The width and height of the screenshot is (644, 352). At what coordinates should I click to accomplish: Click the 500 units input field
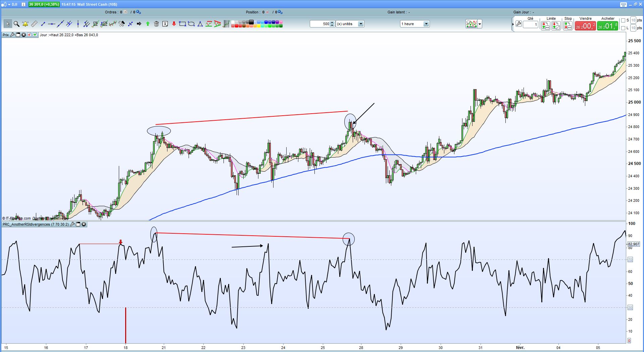(x=320, y=24)
